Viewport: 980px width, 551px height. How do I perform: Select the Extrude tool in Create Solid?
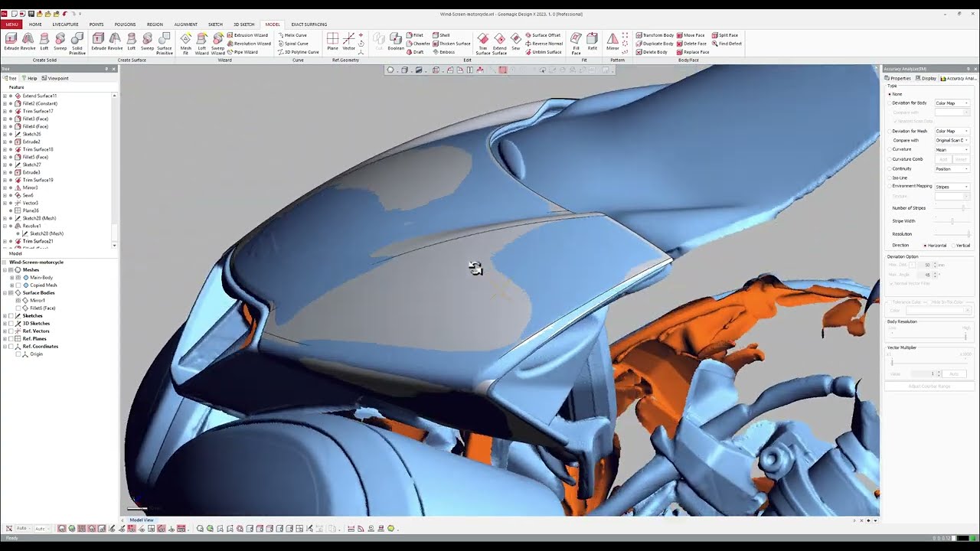tap(11, 42)
